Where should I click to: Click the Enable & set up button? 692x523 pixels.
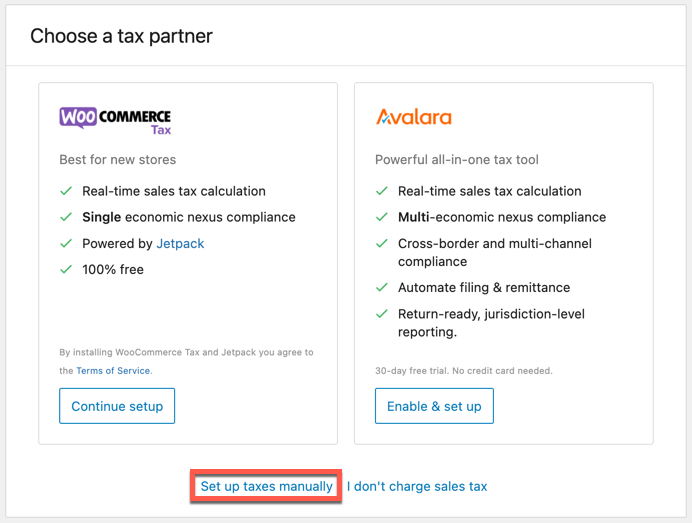click(x=434, y=406)
